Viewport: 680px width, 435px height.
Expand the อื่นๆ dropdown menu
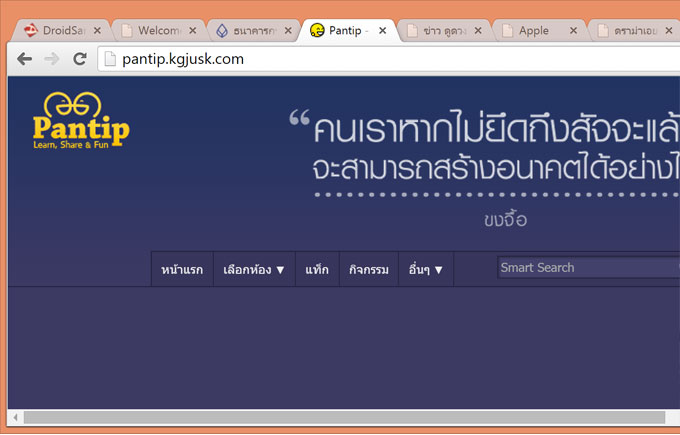pyautogui.click(x=425, y=269)
